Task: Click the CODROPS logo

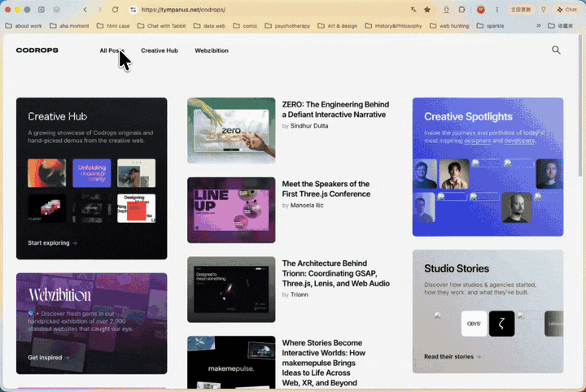Action: (x=37, y=50)
